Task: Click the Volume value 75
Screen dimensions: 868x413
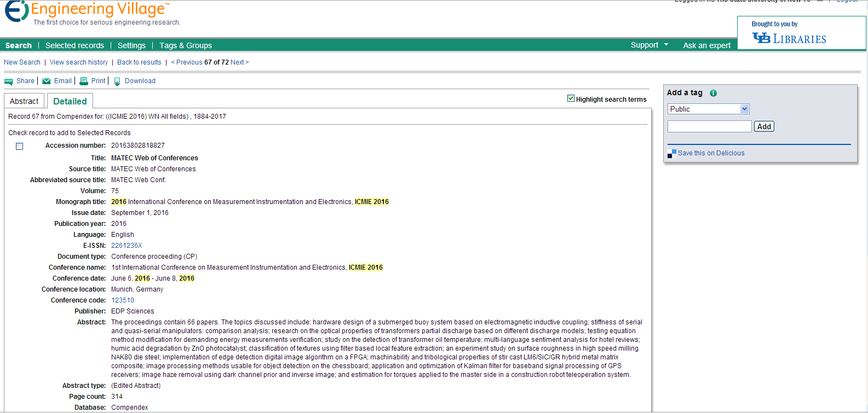Action: coord(115,191)
